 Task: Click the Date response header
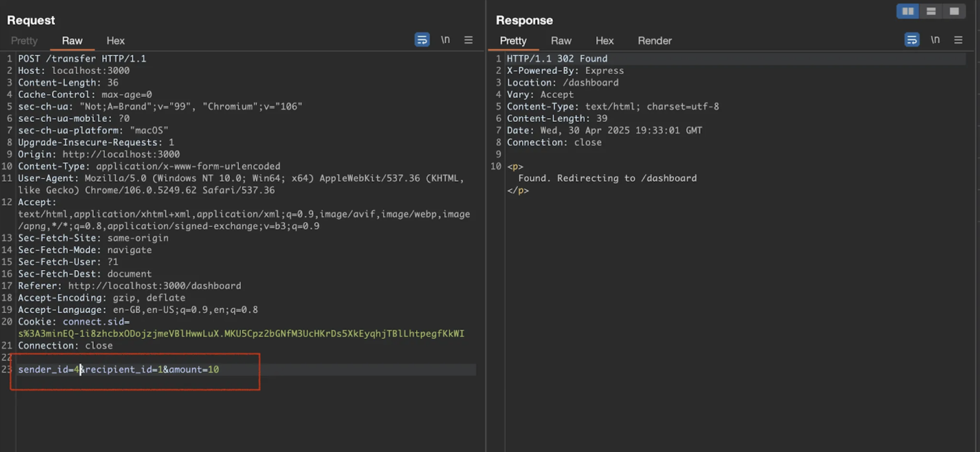[604, 130]
